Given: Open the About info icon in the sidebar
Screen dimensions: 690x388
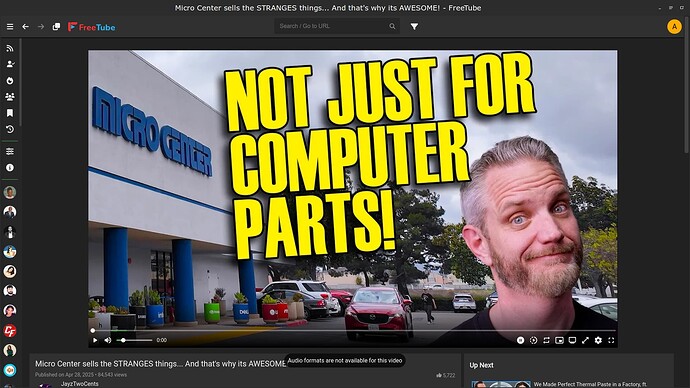Looking at the screenshot, I should tap(10, 168).
